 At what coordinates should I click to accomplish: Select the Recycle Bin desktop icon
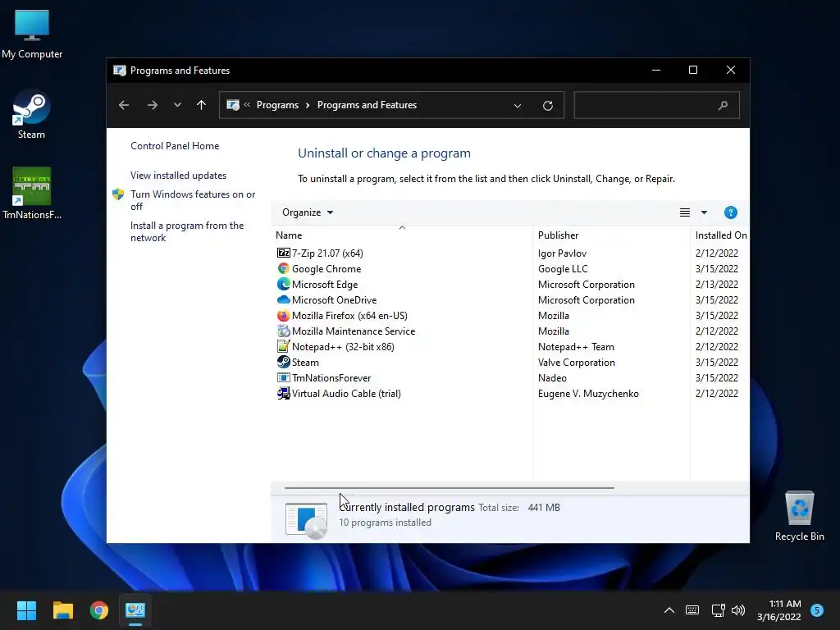pyautogui.click(x=799, y=517)
